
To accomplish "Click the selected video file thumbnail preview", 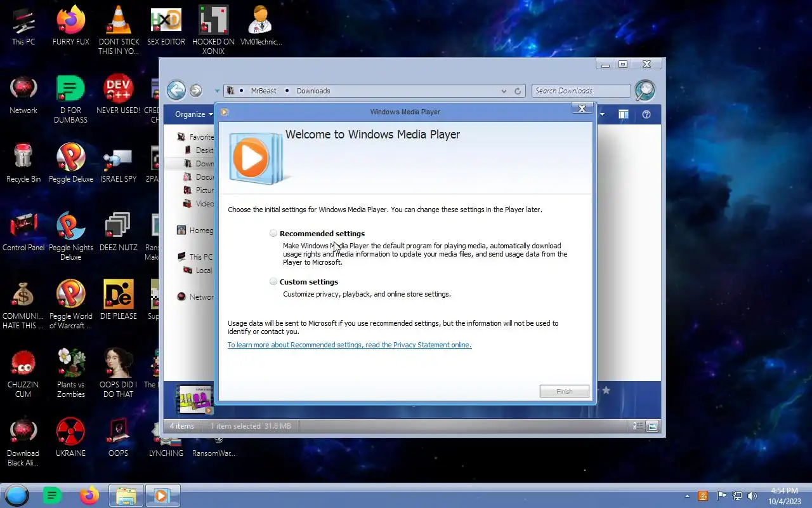I will point(195,399).
